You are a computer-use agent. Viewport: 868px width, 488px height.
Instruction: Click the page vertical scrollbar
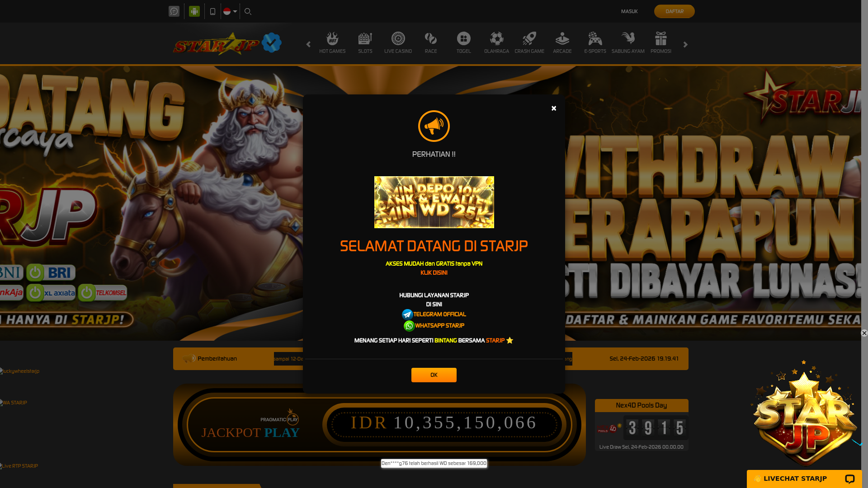[x=864, y=244]
